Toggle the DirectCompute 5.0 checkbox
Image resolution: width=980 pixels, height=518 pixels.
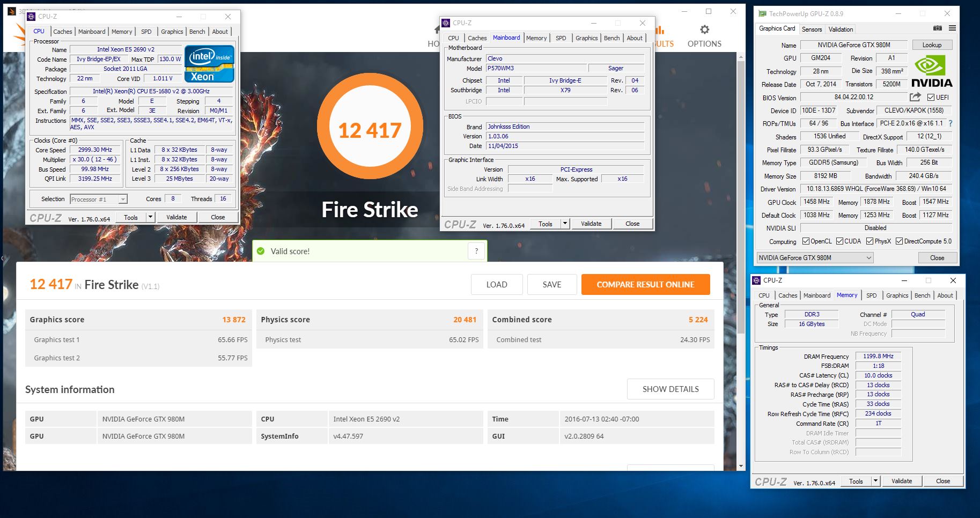(x=899, y=241)
